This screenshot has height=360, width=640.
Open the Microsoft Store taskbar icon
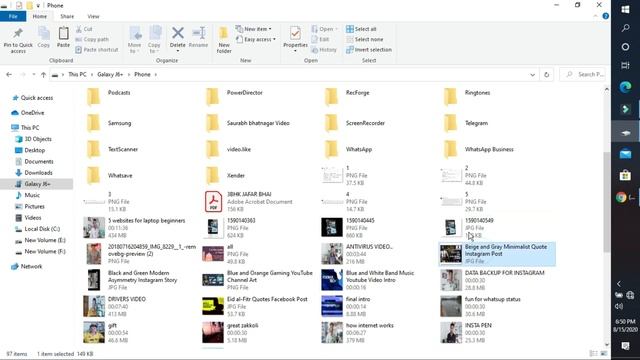(625, 176)
